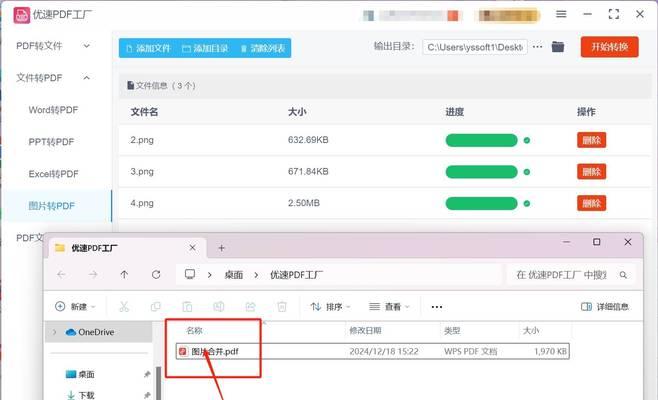Click the output directory path field
658x400 pixels.
[x=475, y=47]
